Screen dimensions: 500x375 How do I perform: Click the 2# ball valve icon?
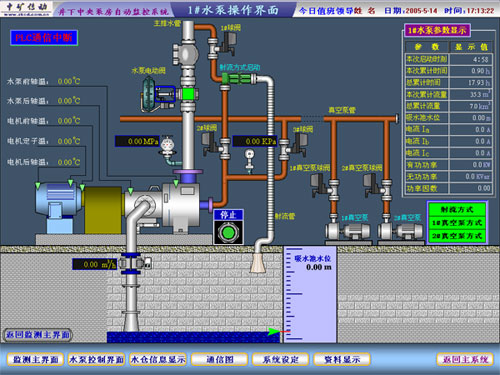coord(216,144)
